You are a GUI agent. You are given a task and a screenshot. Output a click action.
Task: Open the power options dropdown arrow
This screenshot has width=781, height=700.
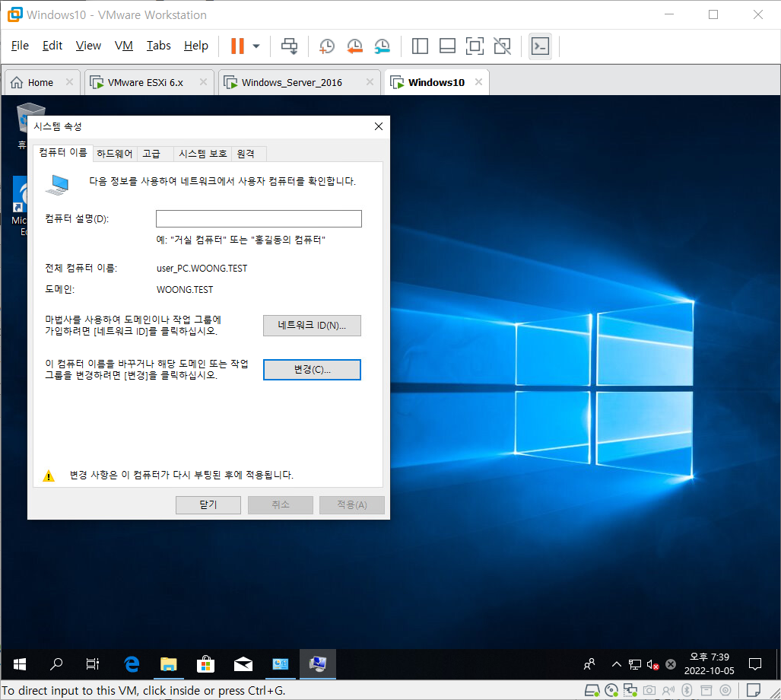tap(256, 46)
